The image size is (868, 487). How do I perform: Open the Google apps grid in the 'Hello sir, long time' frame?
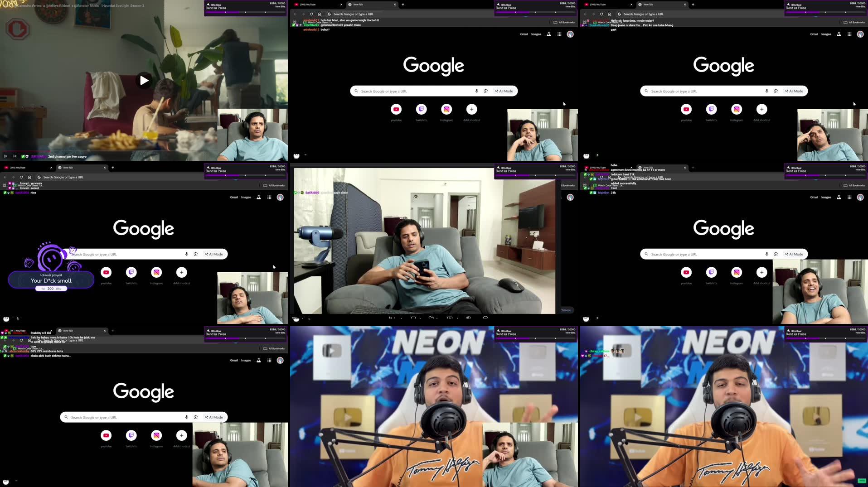(x=849, y=34)
